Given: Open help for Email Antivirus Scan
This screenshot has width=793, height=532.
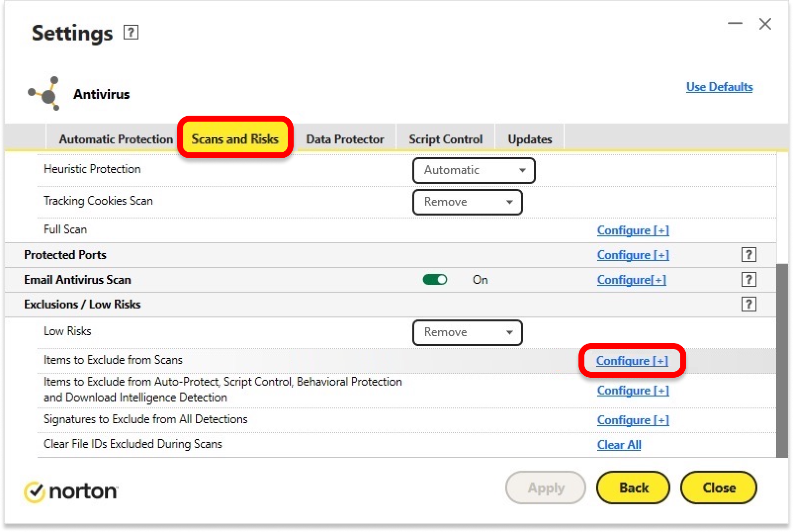Looking at the screenshot, I should click(x=749, y=279).
